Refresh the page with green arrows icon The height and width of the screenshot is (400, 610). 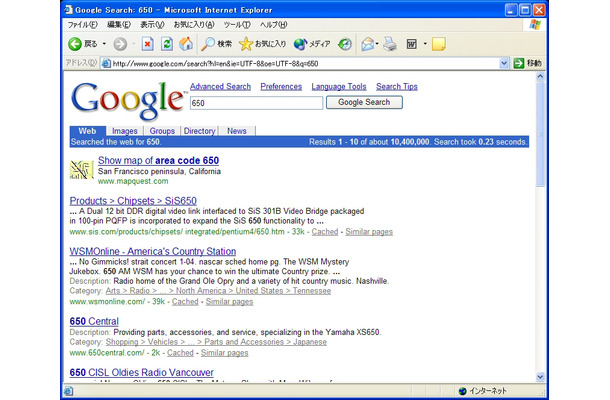click(167, 44)
